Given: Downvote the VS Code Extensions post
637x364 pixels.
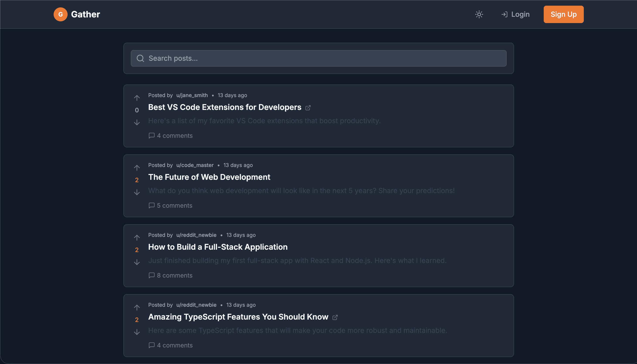Looking at the screenshot, I should click(137, 122).
